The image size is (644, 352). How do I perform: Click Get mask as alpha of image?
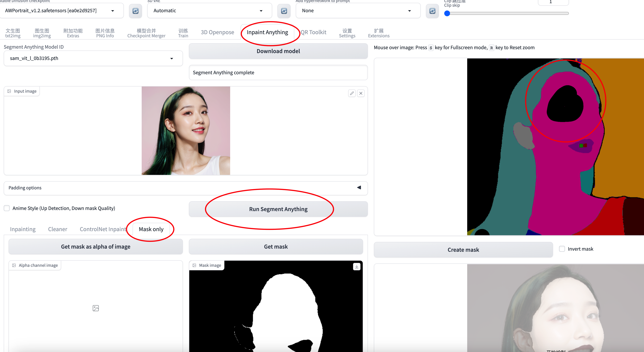[96, 246]
